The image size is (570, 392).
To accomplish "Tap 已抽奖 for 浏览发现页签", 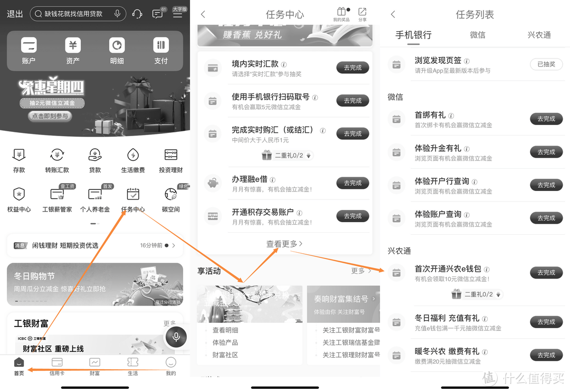I will [546, 64].
